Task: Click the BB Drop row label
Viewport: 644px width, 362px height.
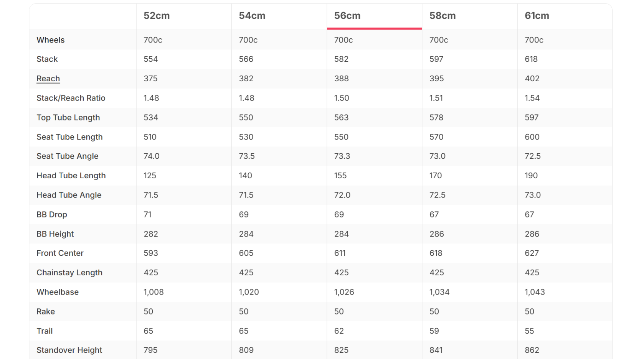Action: coord(51,215)
